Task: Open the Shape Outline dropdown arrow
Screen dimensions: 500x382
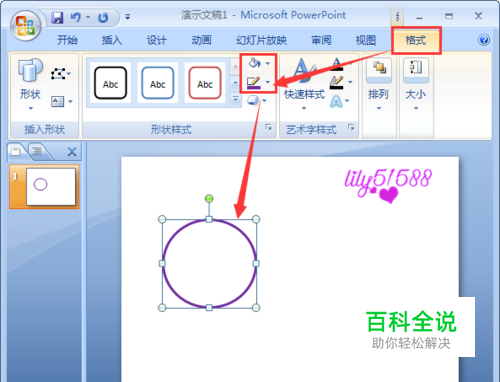Action: point(268,82)
